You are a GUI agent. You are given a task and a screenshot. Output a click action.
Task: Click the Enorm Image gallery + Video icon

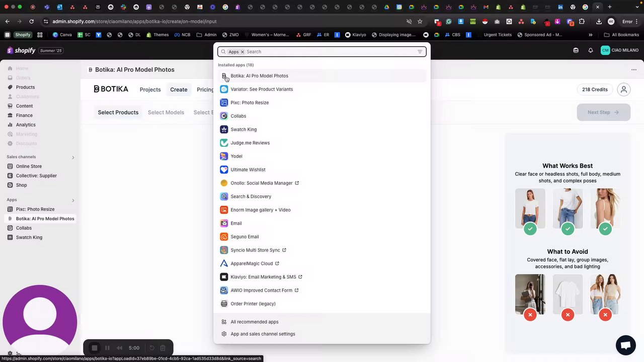(224, 210)
